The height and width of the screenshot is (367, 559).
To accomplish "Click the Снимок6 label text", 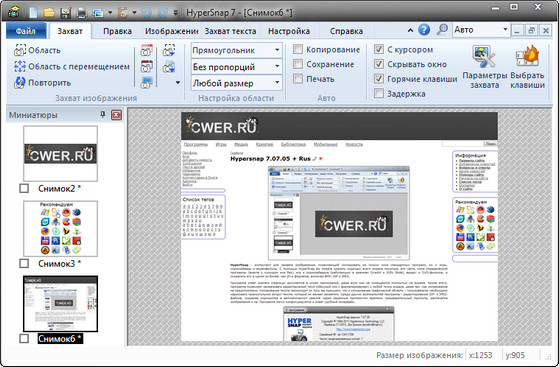I will coord(60,338).
